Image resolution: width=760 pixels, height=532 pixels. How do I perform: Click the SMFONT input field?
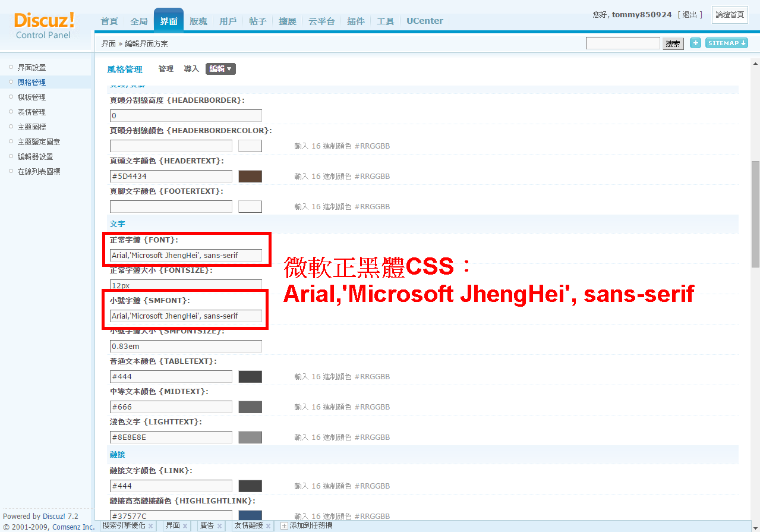pos(186,316)
